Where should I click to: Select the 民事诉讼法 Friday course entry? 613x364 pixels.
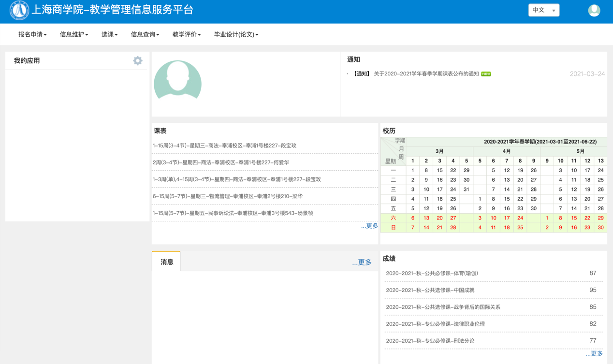click(x=233, y=213)
